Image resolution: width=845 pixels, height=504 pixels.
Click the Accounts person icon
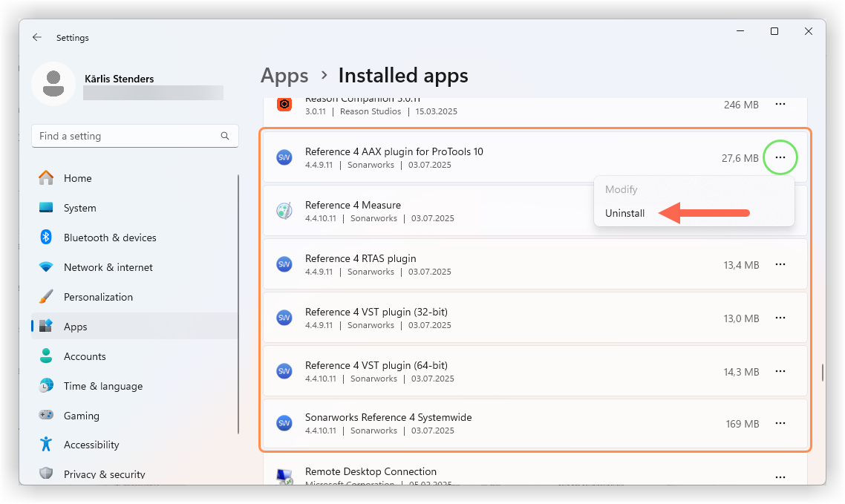click(46, 356)
